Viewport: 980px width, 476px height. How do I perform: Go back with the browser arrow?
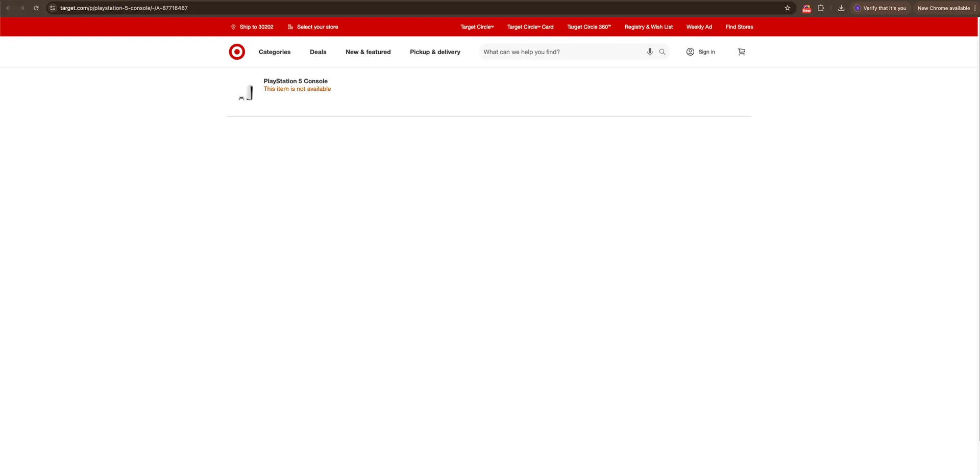point(9,8)
